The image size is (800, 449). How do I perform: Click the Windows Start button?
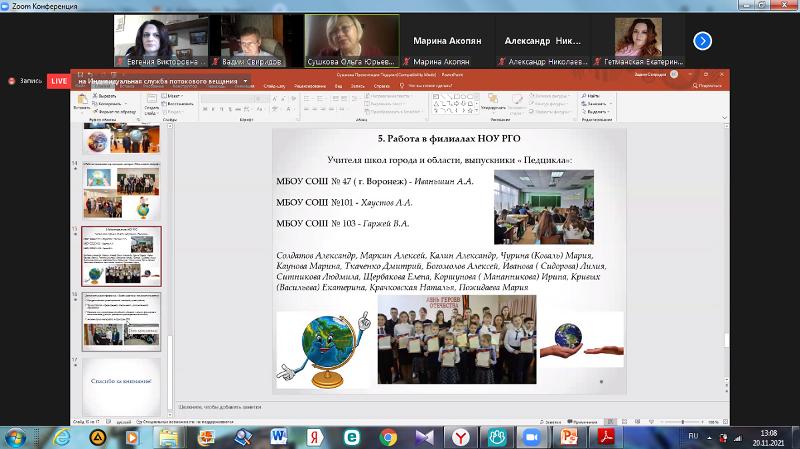(x=16, y=436)
